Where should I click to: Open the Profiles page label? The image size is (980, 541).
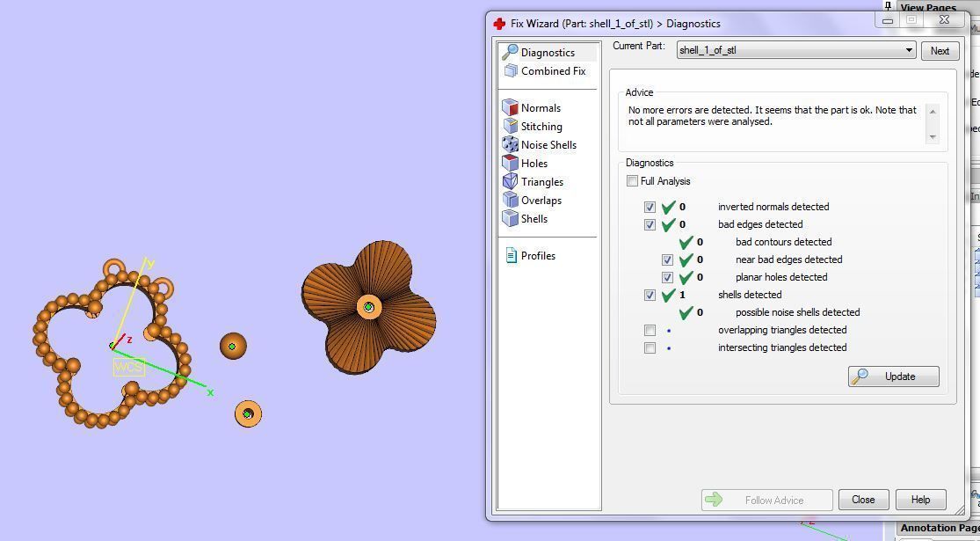click(538, 256)
